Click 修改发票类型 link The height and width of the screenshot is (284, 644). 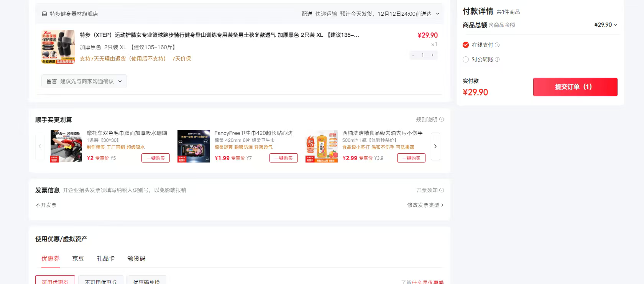(425, 205)
